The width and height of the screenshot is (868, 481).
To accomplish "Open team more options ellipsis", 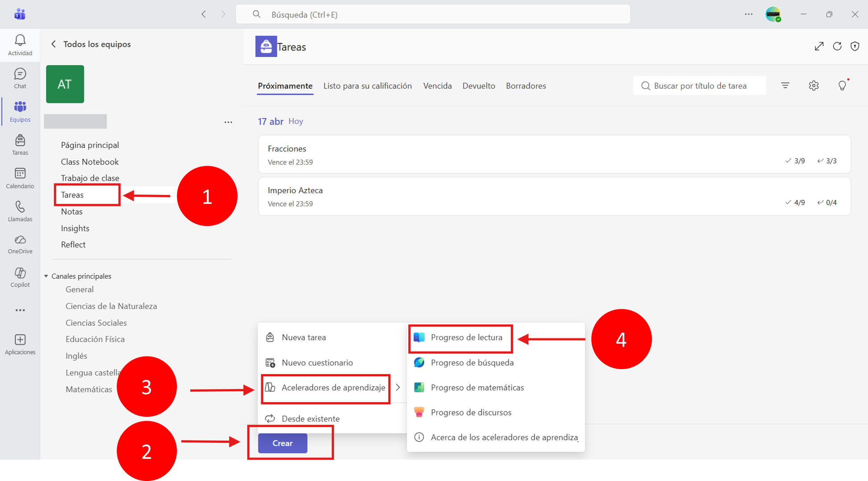I will (228, 122).
